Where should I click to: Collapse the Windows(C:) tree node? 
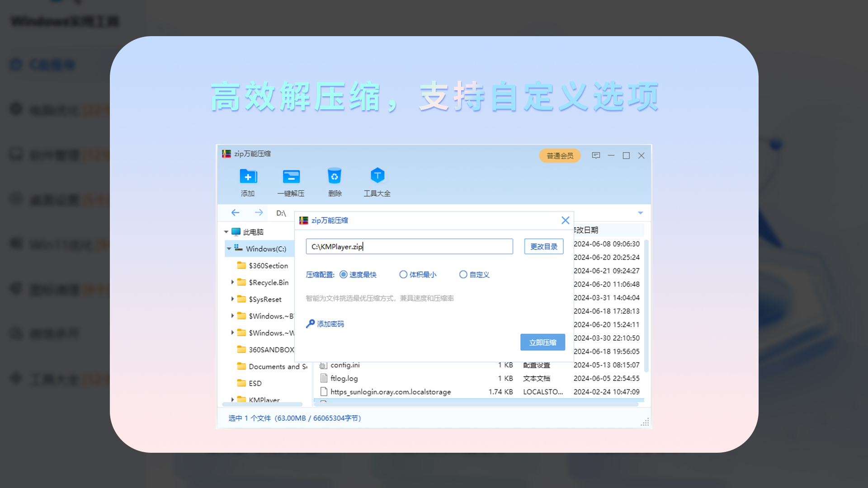coord(229,249)
